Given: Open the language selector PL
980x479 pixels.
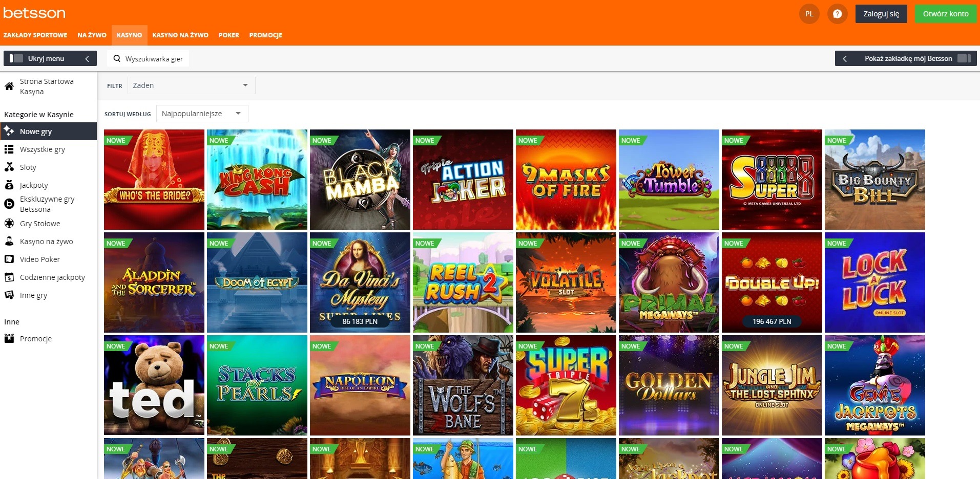Looking at the screenshot, I should (x=809, y=14).
